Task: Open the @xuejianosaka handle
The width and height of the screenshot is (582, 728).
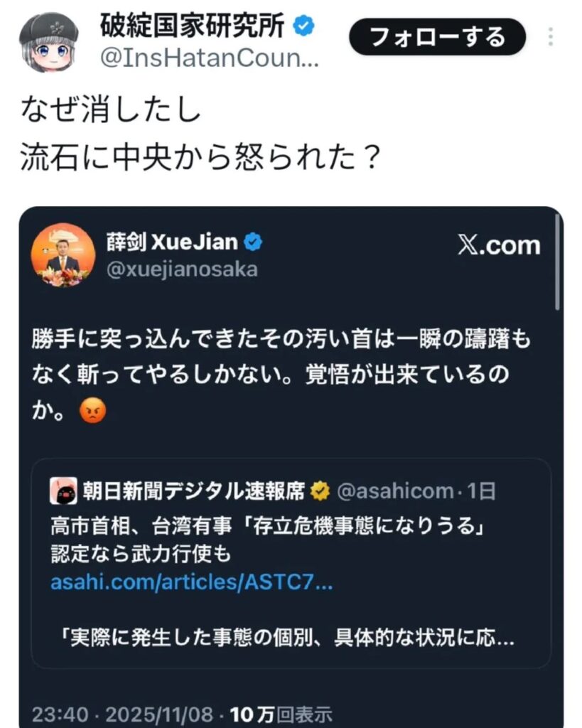Action: point(181,269)
